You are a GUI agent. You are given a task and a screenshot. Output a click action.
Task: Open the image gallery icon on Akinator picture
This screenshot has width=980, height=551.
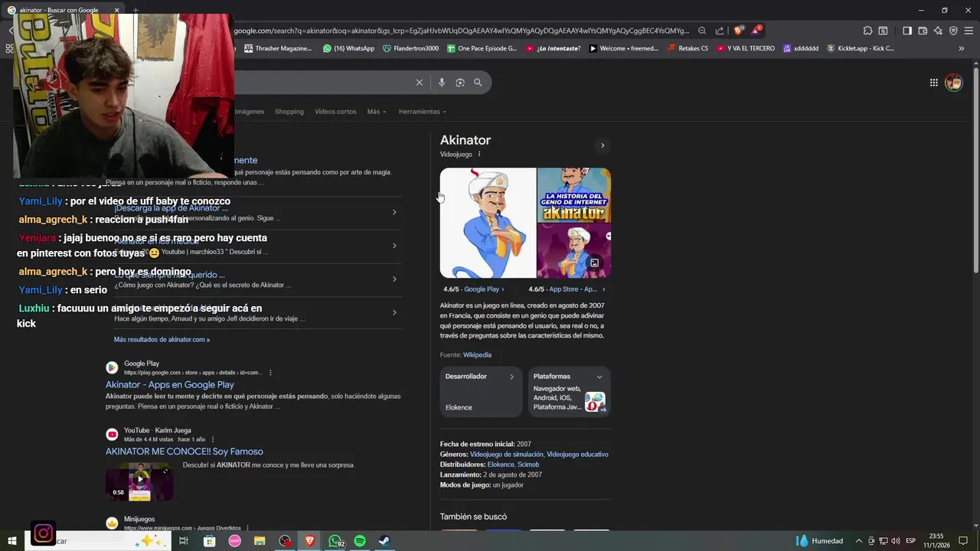pos(594,263)
